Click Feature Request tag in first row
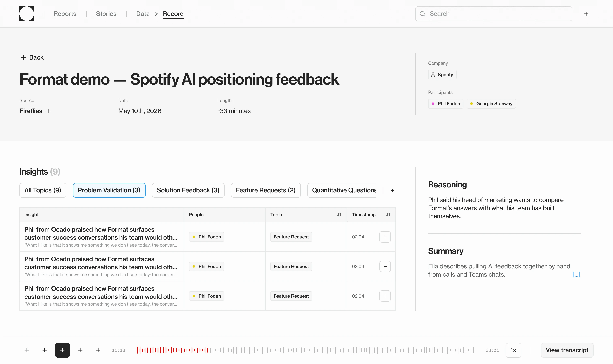This screenshot has height=364, width=613. 291,237
